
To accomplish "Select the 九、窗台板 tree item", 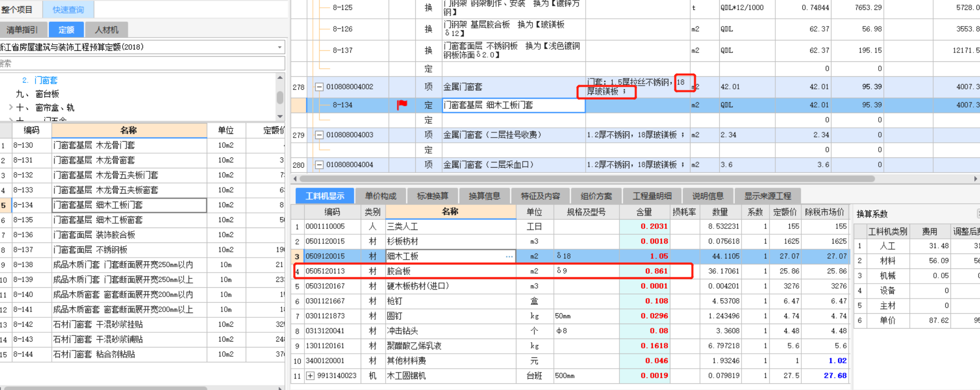I will (x=37, y=94).
